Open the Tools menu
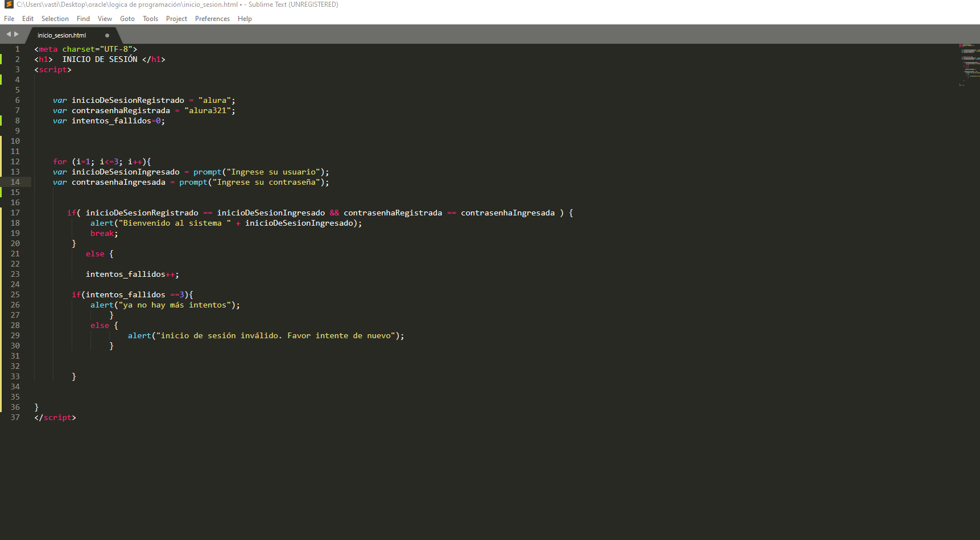This screenshot has width=980, height=540. pos(150,19)
